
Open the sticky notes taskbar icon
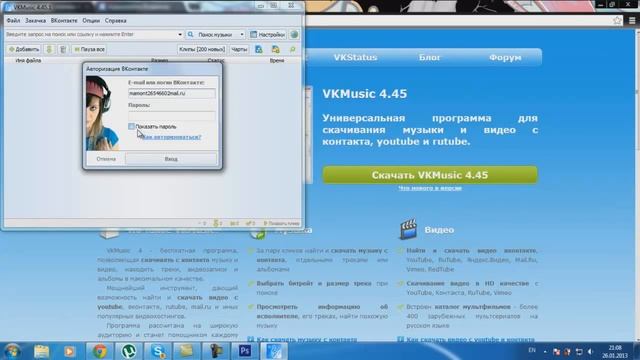(187, 351)
